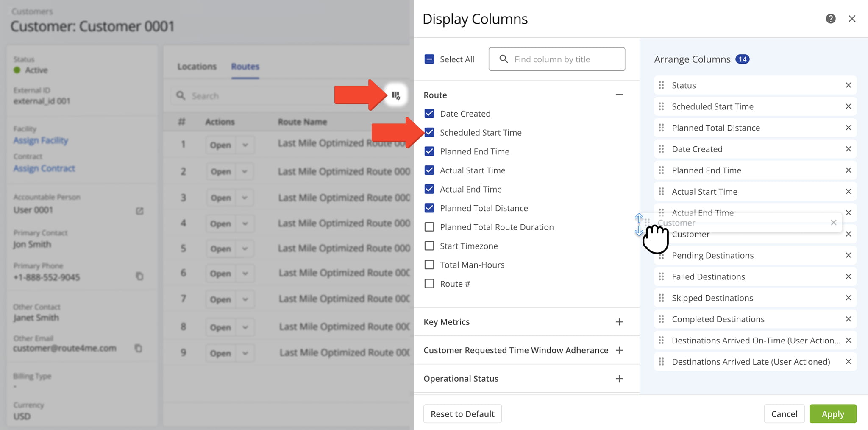Image resolution: width=868 pixels, height=430 pixels.
Task: Uncheck the Scheduled Start Time checkbox
Action: pos(429,132)
